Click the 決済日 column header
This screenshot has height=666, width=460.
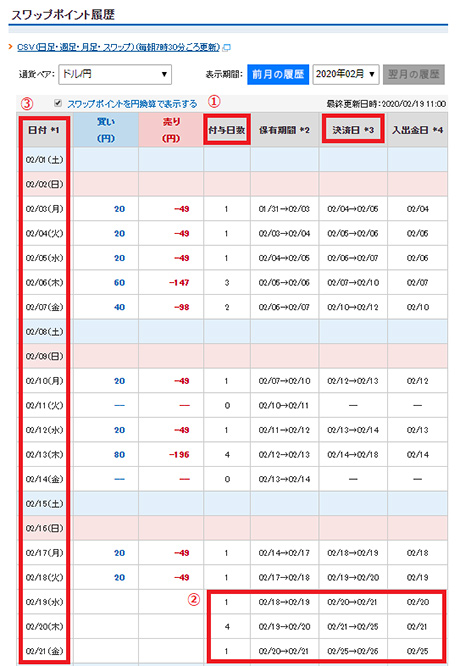(x=353, y=130)
